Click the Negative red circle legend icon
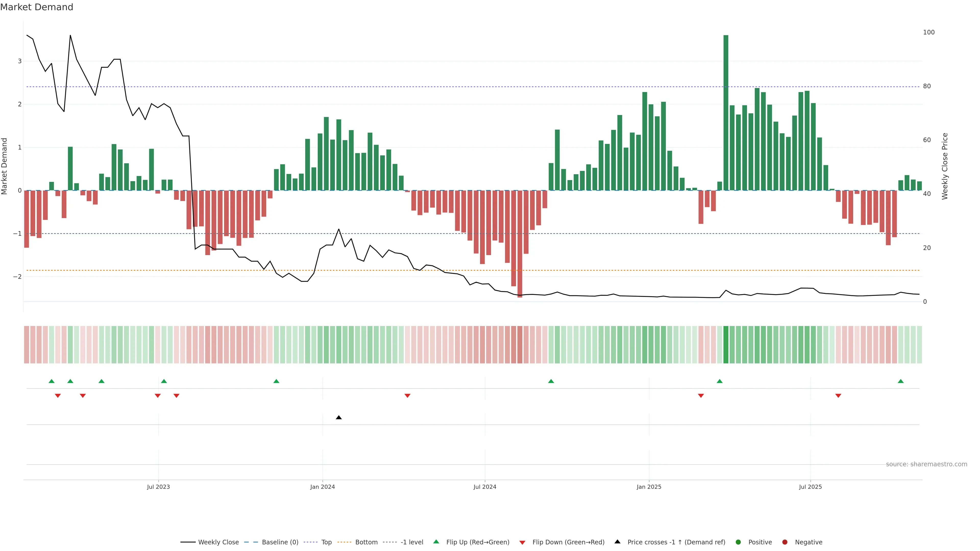980x551 pixels. [785, 542]
